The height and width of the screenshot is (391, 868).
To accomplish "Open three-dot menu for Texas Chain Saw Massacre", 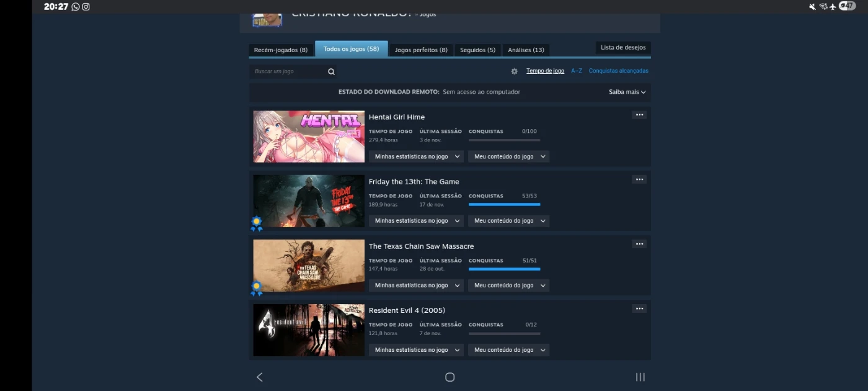I will pos(639,244).
